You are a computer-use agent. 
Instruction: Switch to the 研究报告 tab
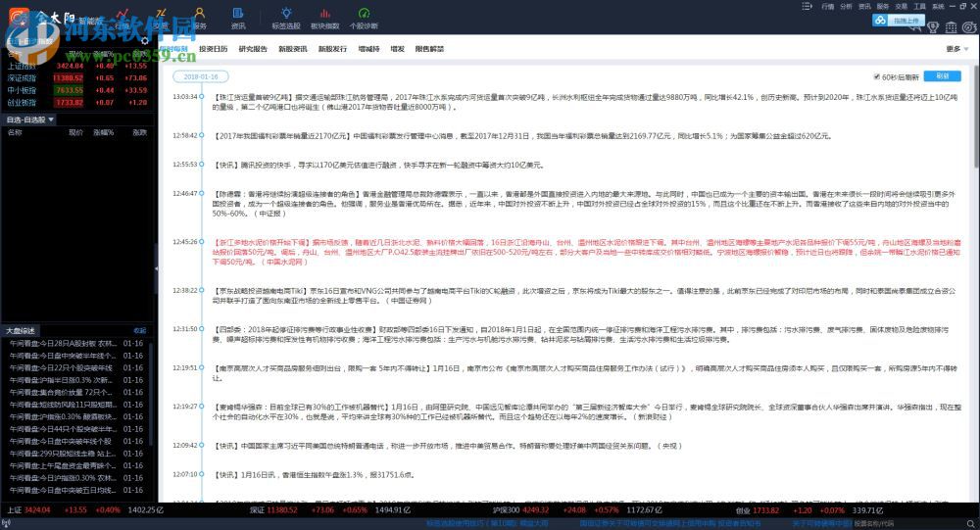click(x=253, y=49)
